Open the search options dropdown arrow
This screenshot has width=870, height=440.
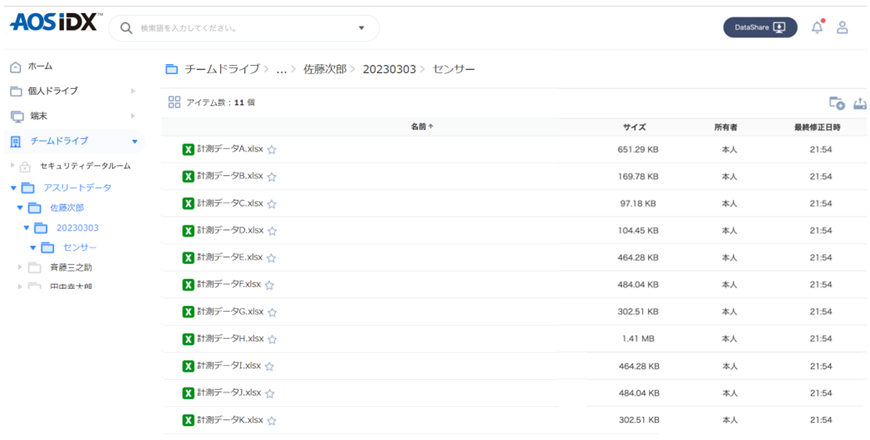click(x=361, y=28)
